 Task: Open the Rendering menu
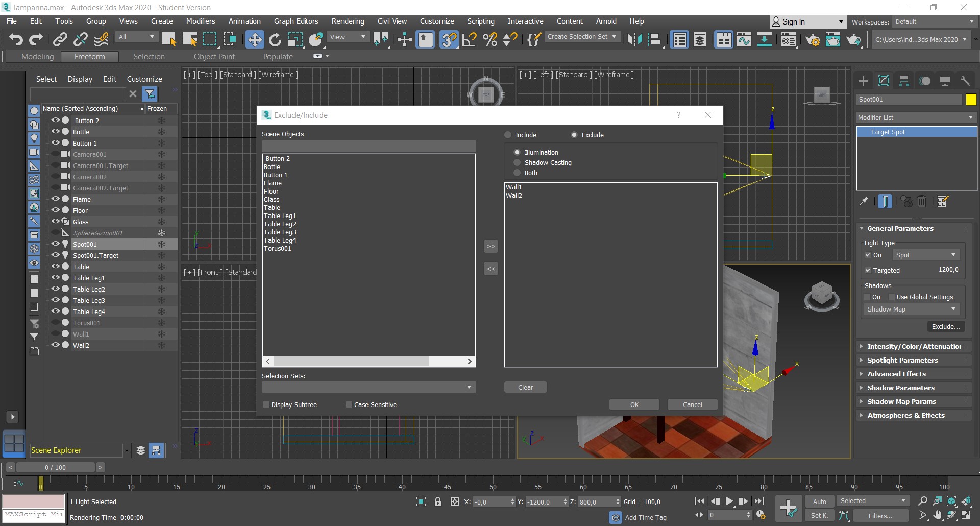click(348, 21)
